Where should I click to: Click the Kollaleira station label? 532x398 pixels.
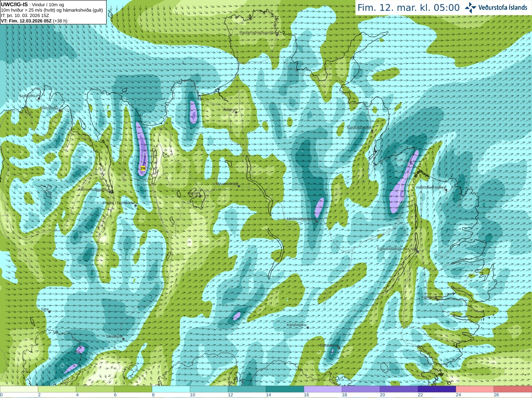(x=429, y=297)
